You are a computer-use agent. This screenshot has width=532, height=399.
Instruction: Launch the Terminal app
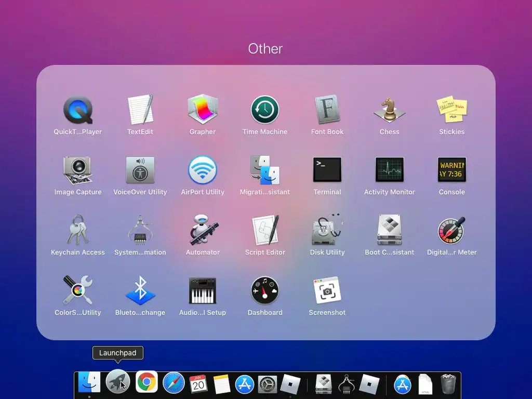pos(327,169)
